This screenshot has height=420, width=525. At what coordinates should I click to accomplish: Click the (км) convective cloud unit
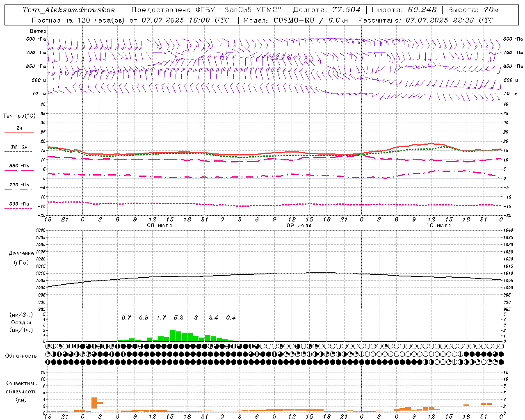coord(21,399)
